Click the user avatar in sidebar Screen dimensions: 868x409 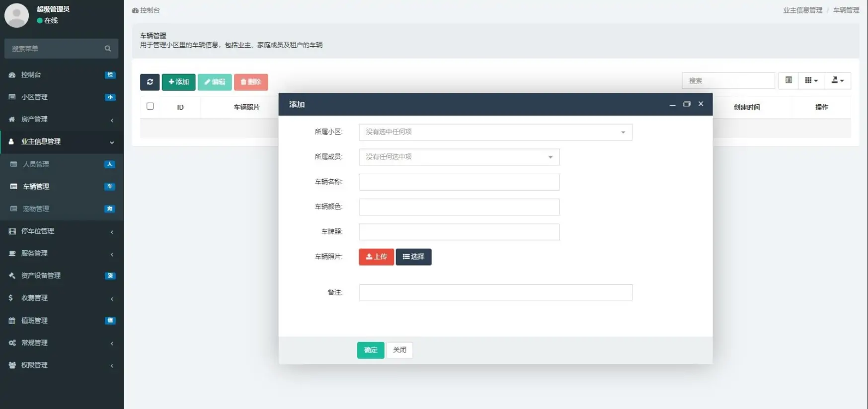click(16, 15)
